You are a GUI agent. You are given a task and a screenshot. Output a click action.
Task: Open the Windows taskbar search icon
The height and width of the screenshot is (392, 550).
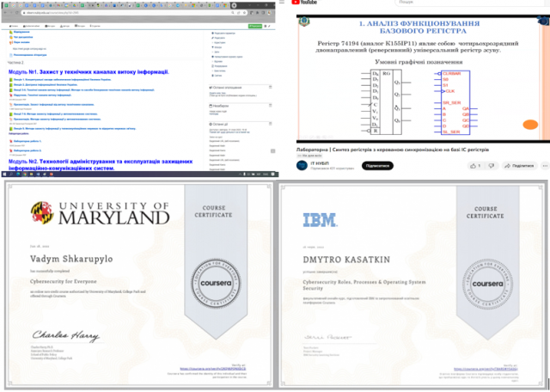click(11, 174)
